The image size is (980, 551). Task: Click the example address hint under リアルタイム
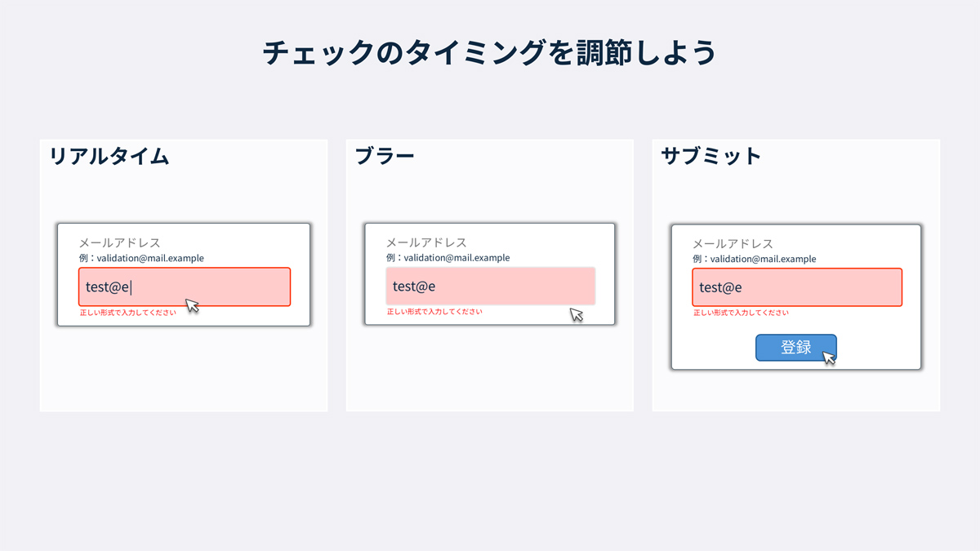(x=141, y=258)
